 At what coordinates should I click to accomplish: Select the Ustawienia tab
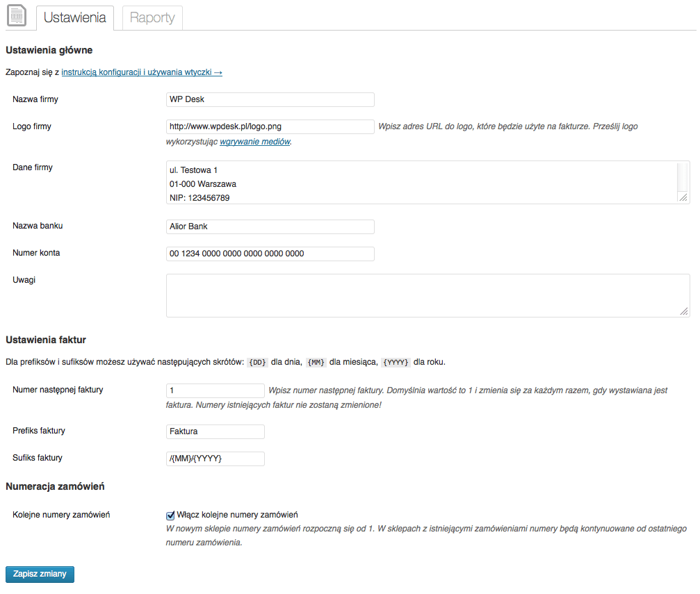74,18
